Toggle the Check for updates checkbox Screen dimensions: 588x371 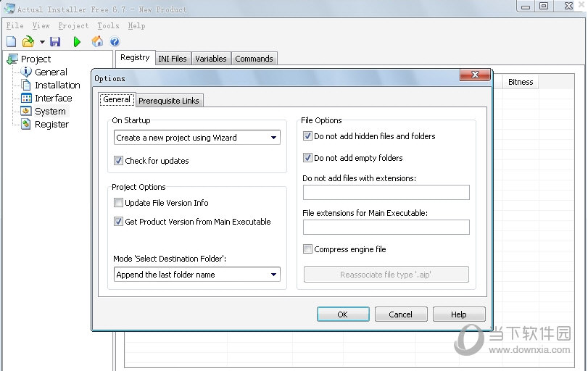click(x=118, y=161)
